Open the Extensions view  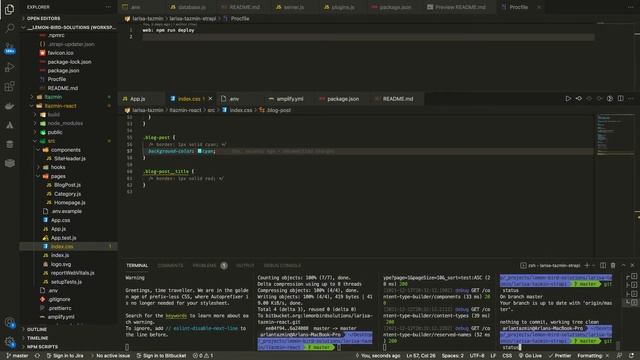tap(9, 86)
